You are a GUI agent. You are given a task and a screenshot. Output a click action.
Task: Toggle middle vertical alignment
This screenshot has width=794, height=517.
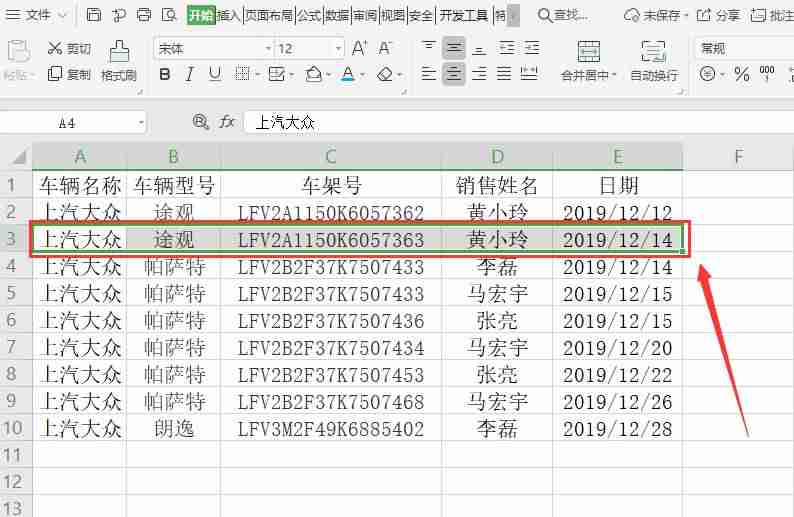(x=454, y=48)
